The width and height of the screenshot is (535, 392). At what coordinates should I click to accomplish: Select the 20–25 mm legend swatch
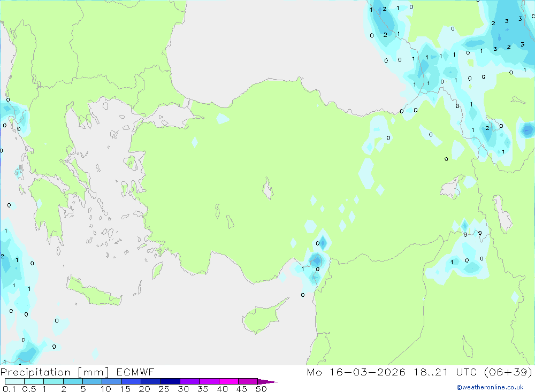[x=150, y=381]
